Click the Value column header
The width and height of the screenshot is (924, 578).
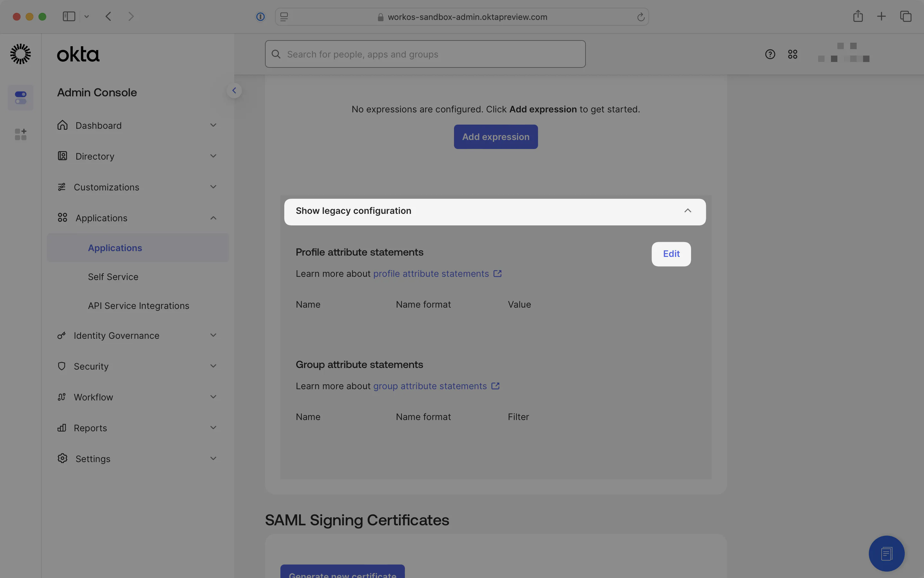[x=519, y=305]
